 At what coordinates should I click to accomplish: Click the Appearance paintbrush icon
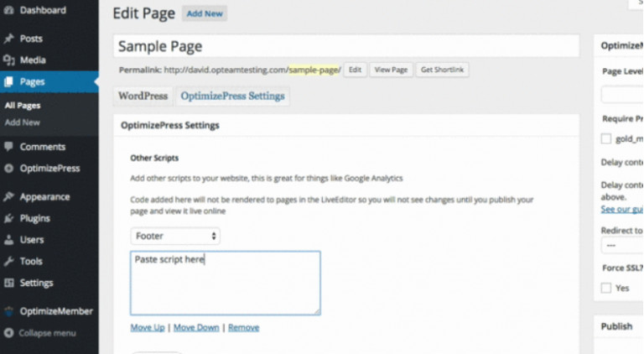point(8,196)
